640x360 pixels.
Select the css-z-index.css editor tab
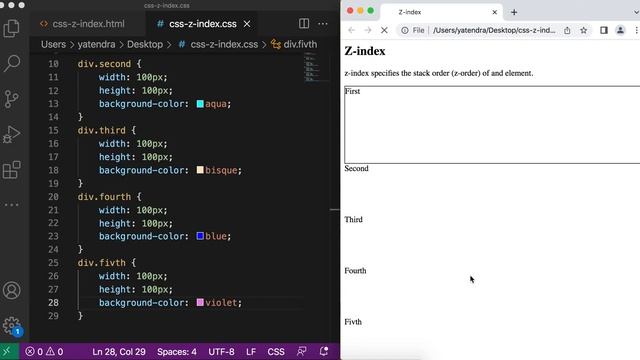(203, 24)
